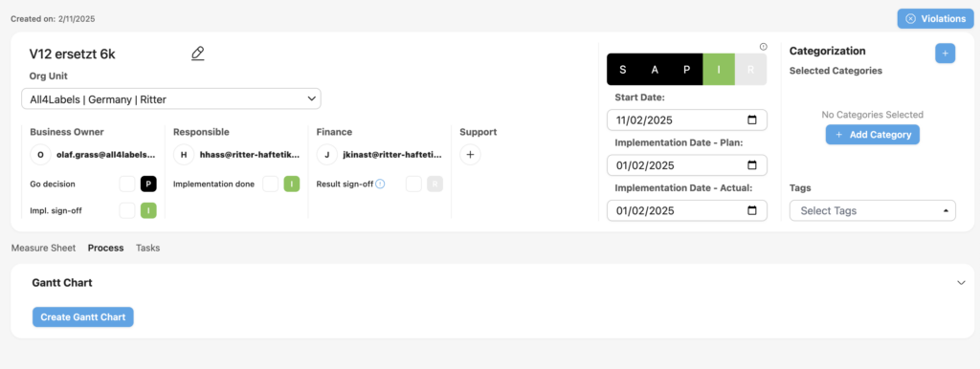Open the Select Tags dropdown
The width and height of the screenshot is (980, 369).
point(873,210)
